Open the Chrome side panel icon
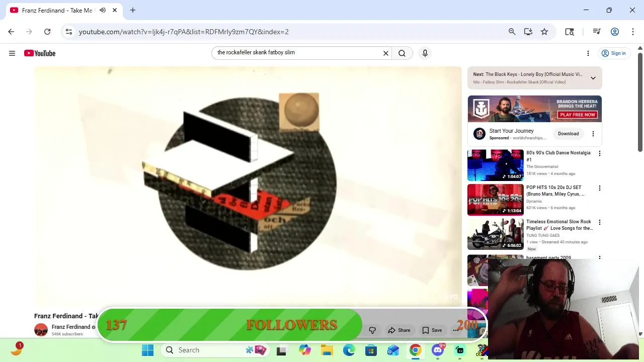This screenshot has width=644, height=362. [570, 32]
